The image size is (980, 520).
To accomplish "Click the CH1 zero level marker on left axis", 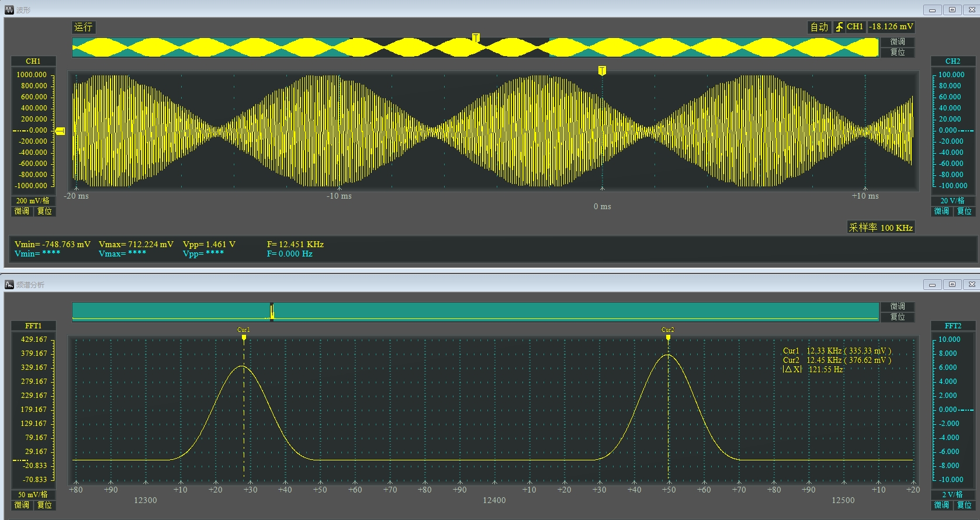I will click(x=60, y=131).
